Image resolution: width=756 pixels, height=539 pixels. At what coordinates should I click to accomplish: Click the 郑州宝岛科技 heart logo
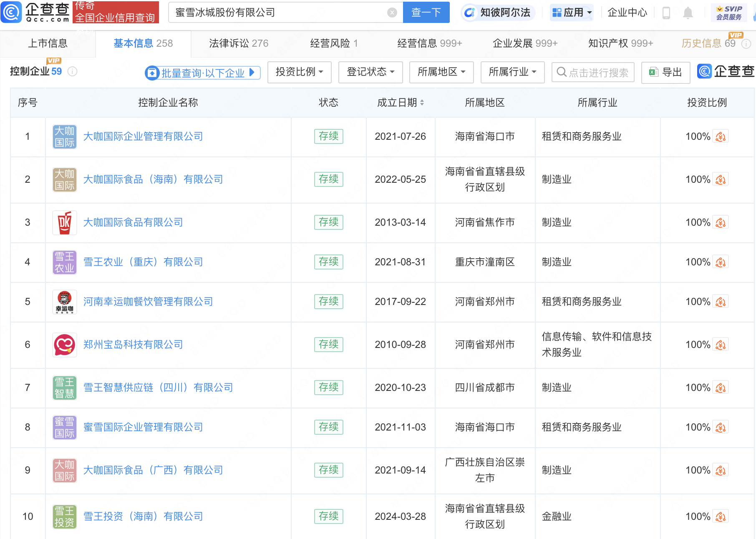[64, 345]
